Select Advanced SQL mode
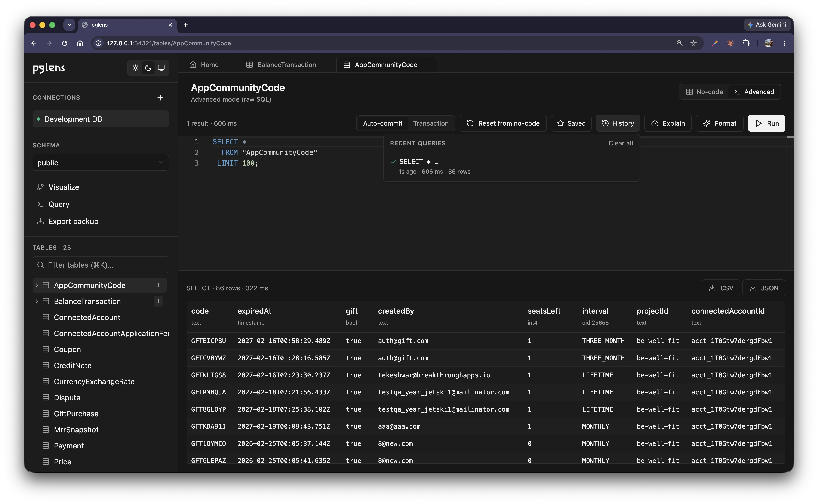Viewport: 818px width, 504px height. tap(754, 92)
